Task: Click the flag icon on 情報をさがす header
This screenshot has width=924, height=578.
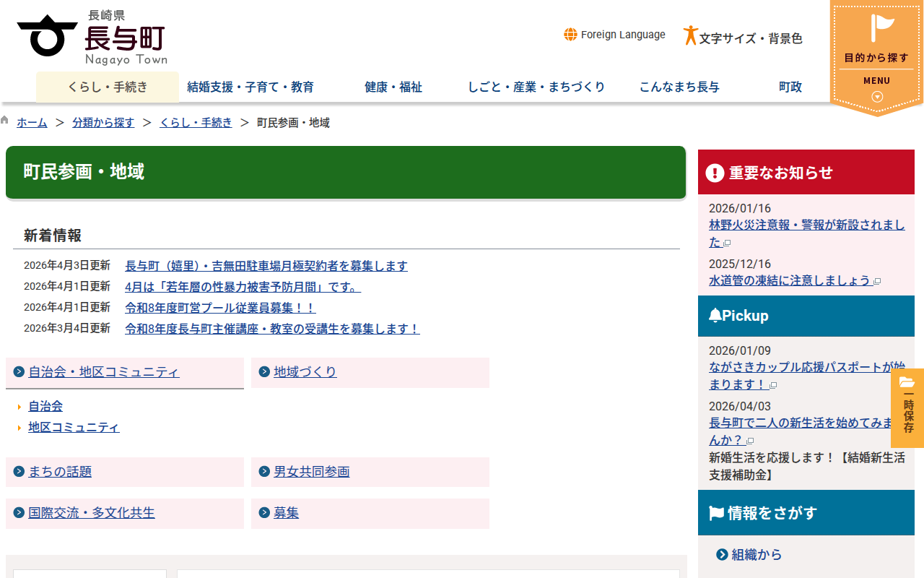Action: coord(715,513)
